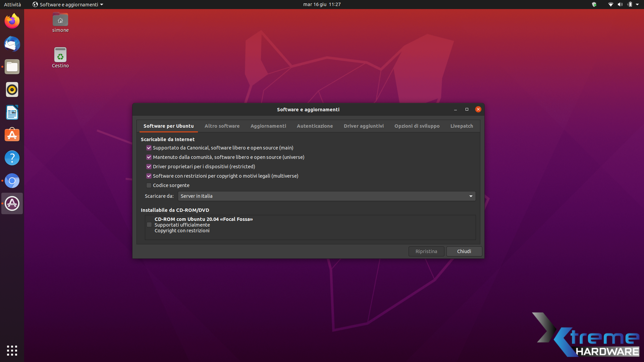Screen dimensions: 644x362
Task: Enable Codice sorgente checkbox
Action: coord(149,185)
